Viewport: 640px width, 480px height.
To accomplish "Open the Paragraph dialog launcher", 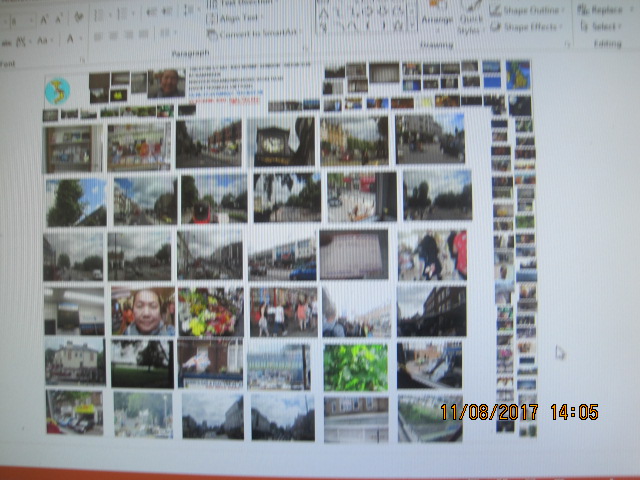I will 307,49.
